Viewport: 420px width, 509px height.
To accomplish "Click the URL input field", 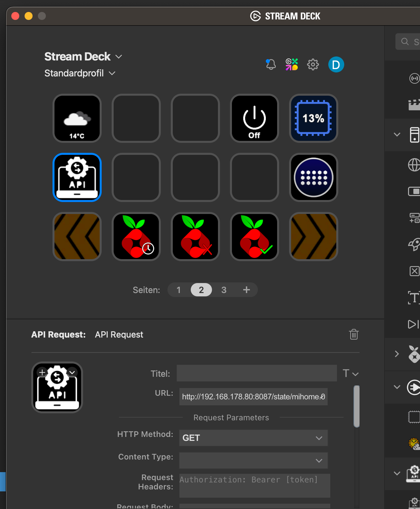I will pos(254,397).
